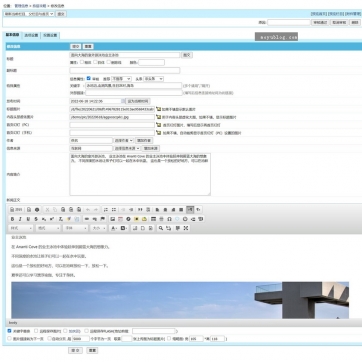Image resolution: width=362 pixels, height=362 pixels.
Task: Open calendar icon beside publish time
Action: pyautogui.click(x=123, y=101)
